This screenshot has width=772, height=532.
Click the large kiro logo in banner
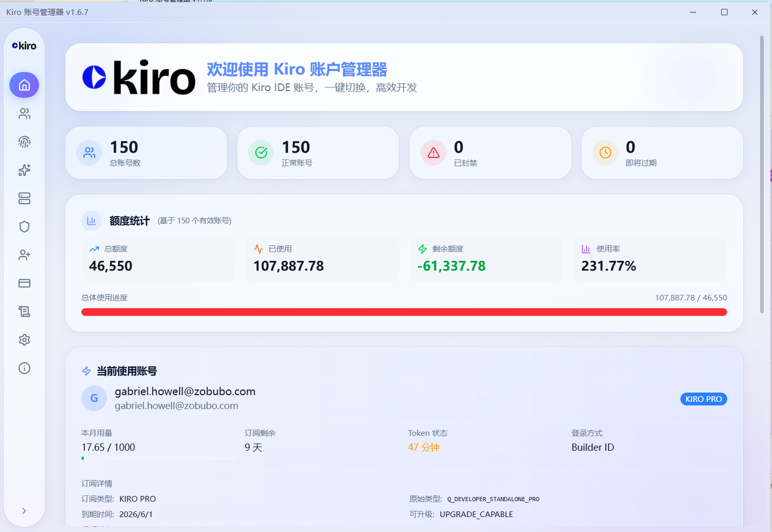[x=139, y=78]
